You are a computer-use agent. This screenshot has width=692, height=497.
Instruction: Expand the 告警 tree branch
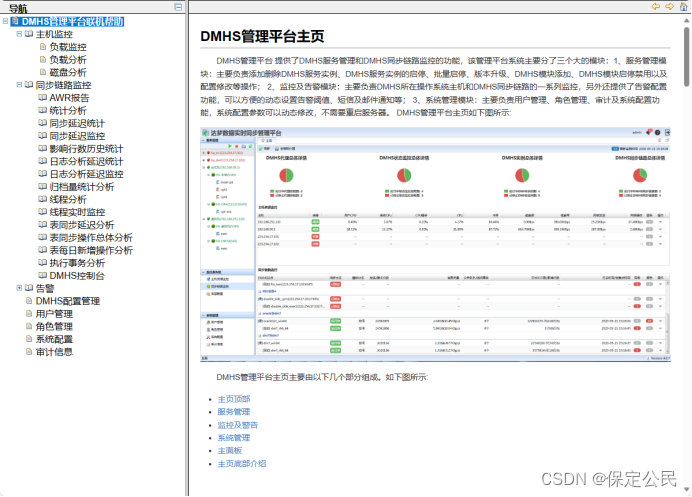(19, 288)
